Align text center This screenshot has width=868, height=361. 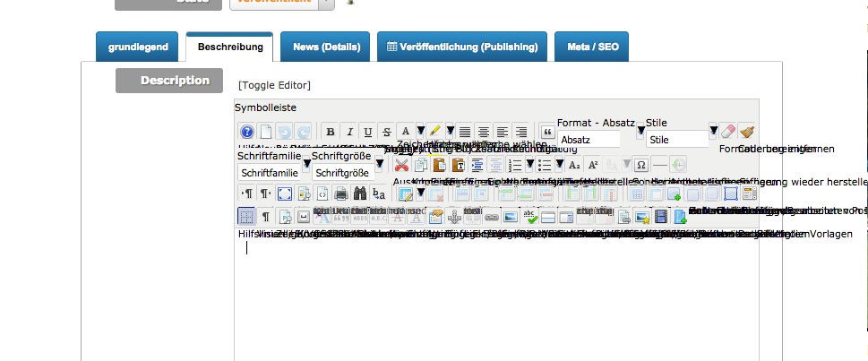[484, 132]
